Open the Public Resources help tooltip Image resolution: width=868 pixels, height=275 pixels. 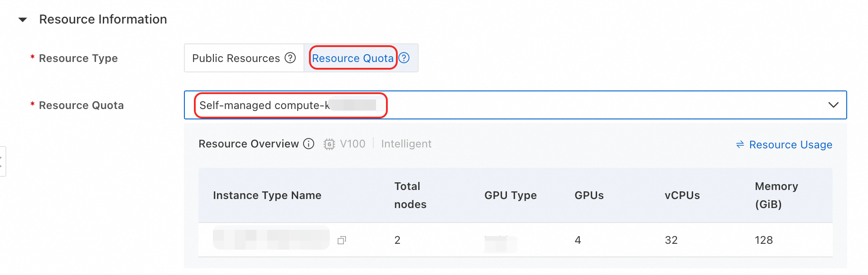(x=290, y=58)
